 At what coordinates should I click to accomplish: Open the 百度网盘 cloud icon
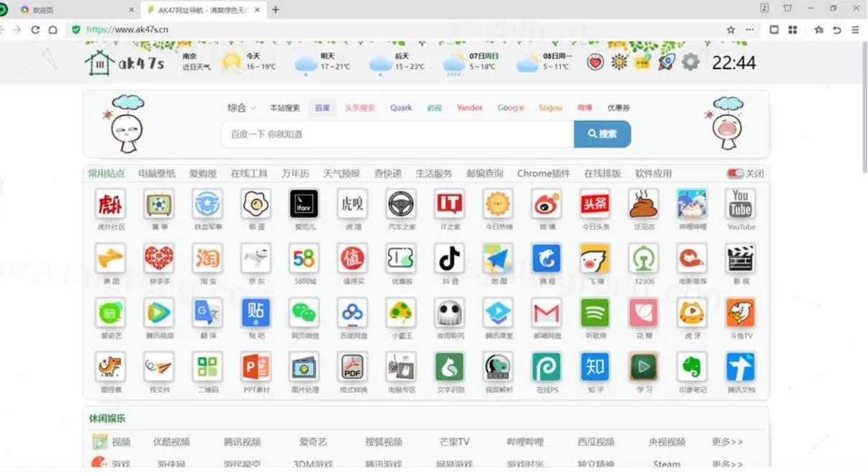pyautogui.click(x=352, y=313)
